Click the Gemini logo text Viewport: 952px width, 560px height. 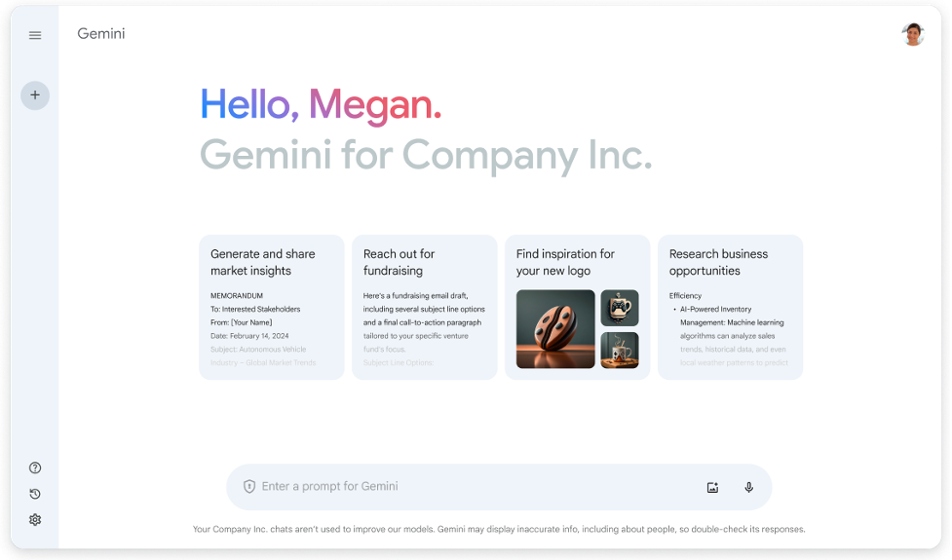(x=100, y=34)
